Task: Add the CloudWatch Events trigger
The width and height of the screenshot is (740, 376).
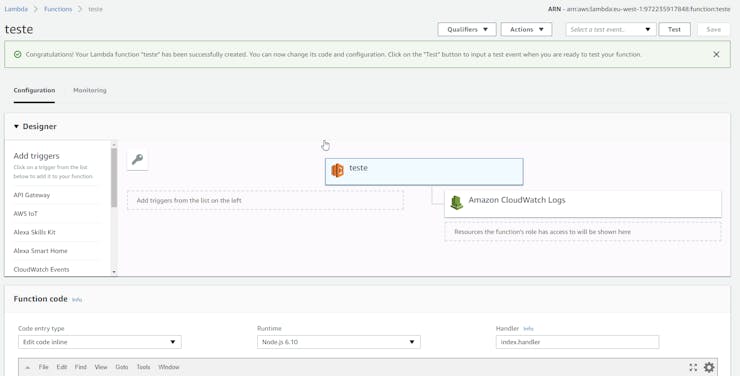Action: point(42,269)
